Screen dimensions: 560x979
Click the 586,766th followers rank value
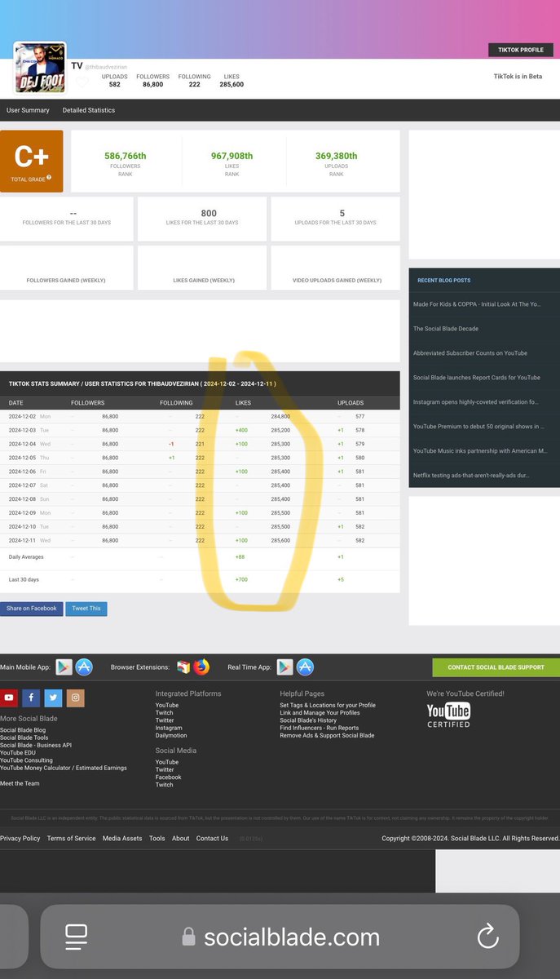pyautogui.click(x=126, y=156)
